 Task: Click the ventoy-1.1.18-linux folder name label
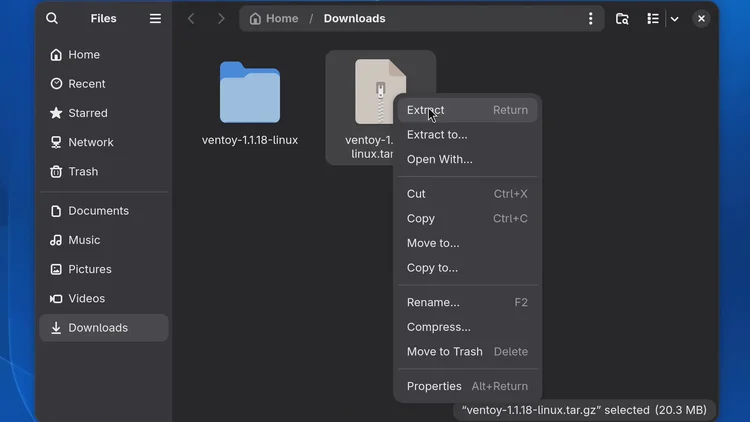coord(250,140)
